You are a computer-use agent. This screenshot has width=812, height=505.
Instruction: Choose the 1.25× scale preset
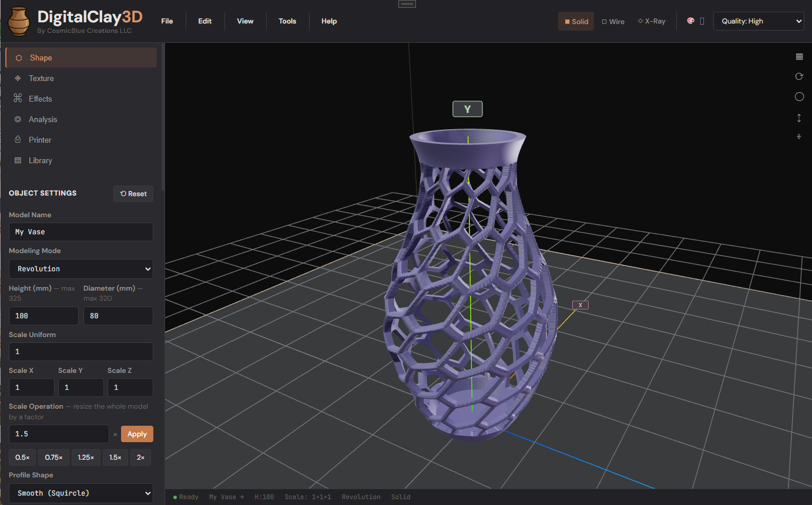[x=86, y=457]
